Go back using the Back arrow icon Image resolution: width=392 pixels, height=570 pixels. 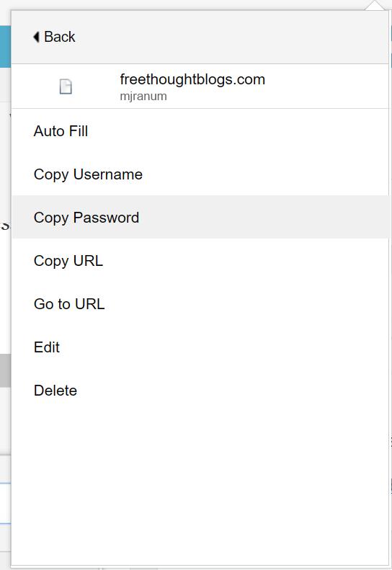[36, 37]
